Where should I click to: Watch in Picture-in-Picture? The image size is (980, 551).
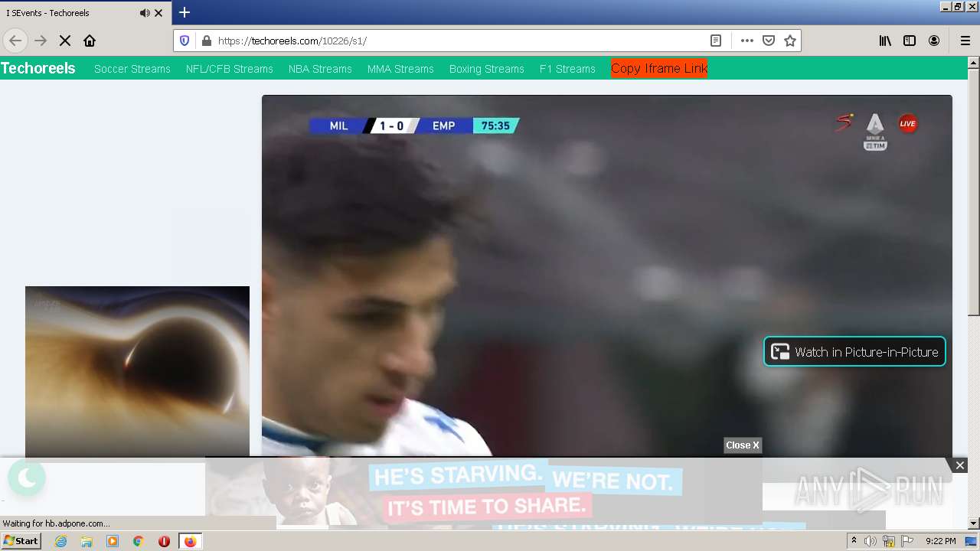[x=854, y=351]
